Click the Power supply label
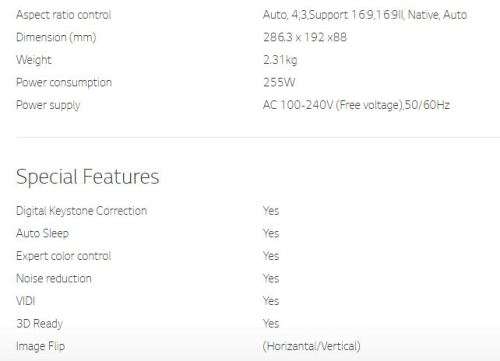Screen dimensions: 500x361 tap(48, 105)
